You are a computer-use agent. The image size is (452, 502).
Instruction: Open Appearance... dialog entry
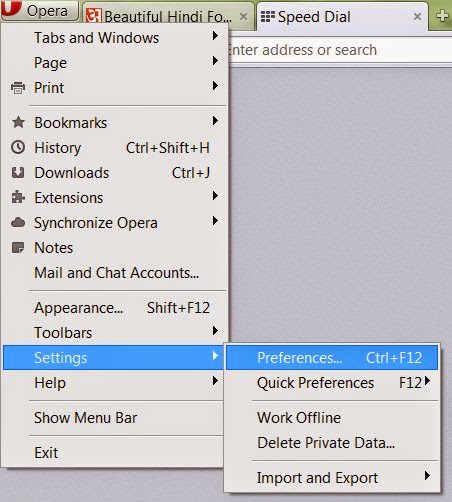coord(115,308)
